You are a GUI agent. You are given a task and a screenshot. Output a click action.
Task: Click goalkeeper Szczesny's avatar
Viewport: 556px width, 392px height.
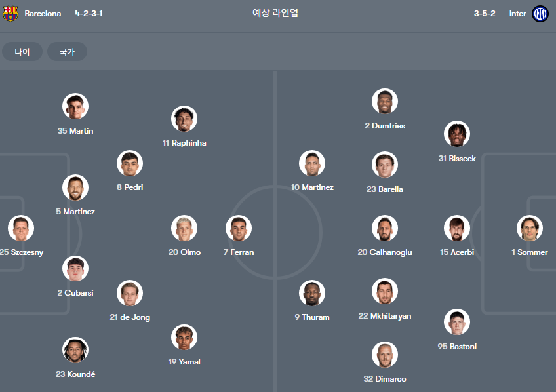(21, 228)
